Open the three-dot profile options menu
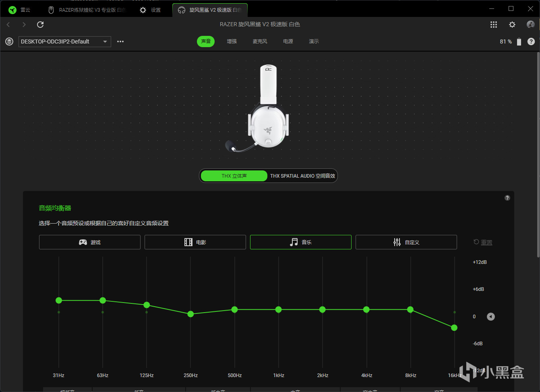540x392 pixels. [x=120, y=41]
